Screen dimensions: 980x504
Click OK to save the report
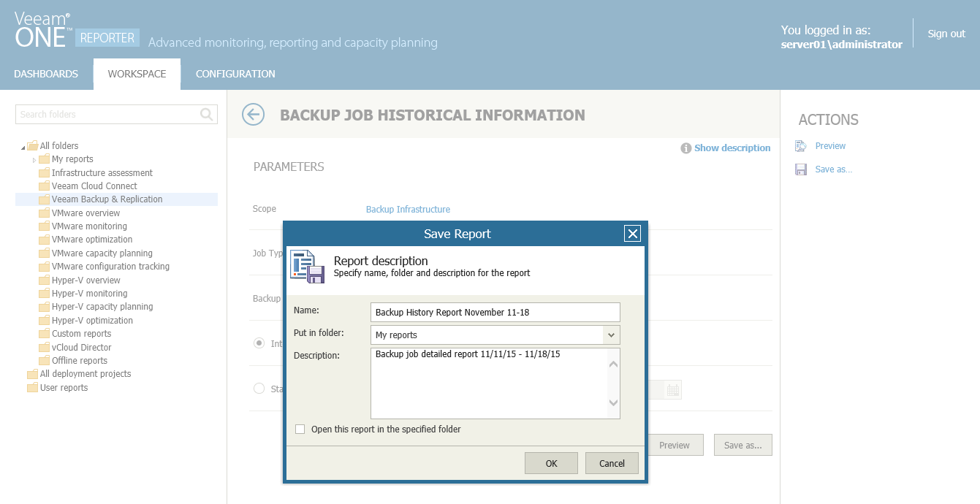click(551, 463)
